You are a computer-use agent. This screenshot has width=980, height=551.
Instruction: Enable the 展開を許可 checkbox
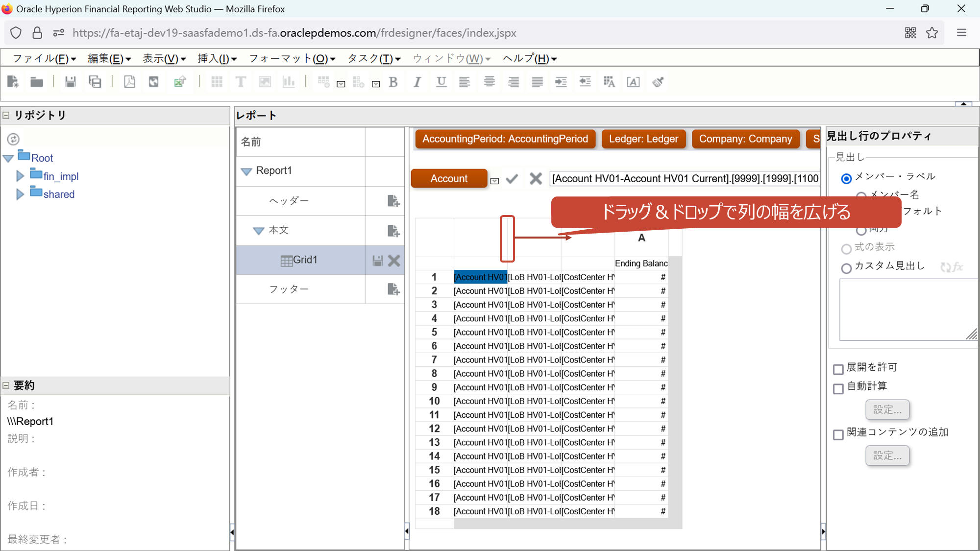[x=838, y=369]
